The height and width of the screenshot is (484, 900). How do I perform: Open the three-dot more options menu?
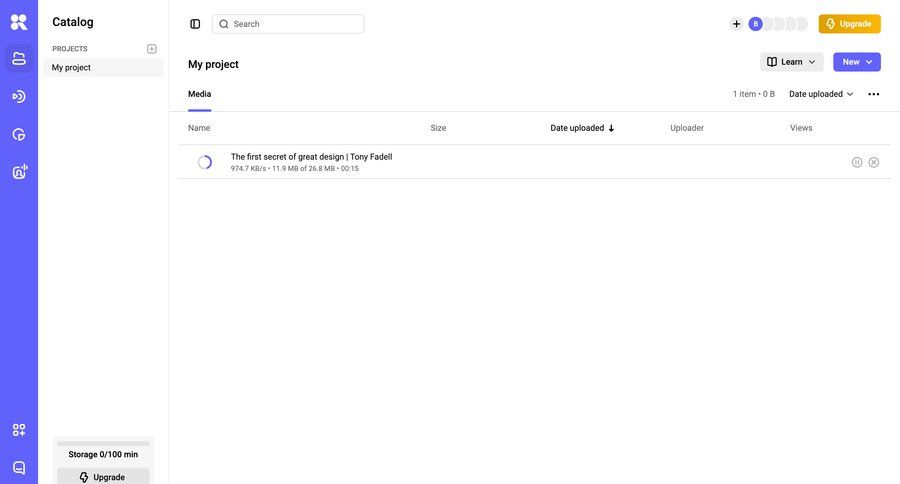[x=873, y=94]
